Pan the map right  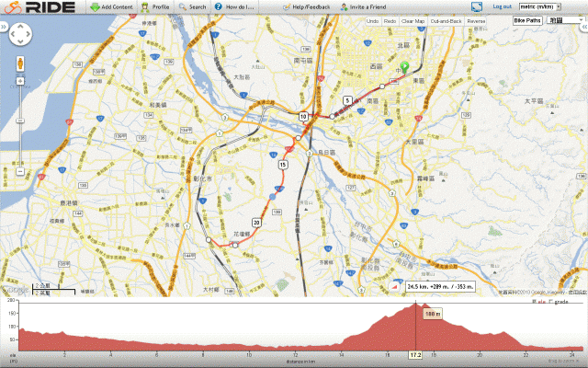(28, 34)
